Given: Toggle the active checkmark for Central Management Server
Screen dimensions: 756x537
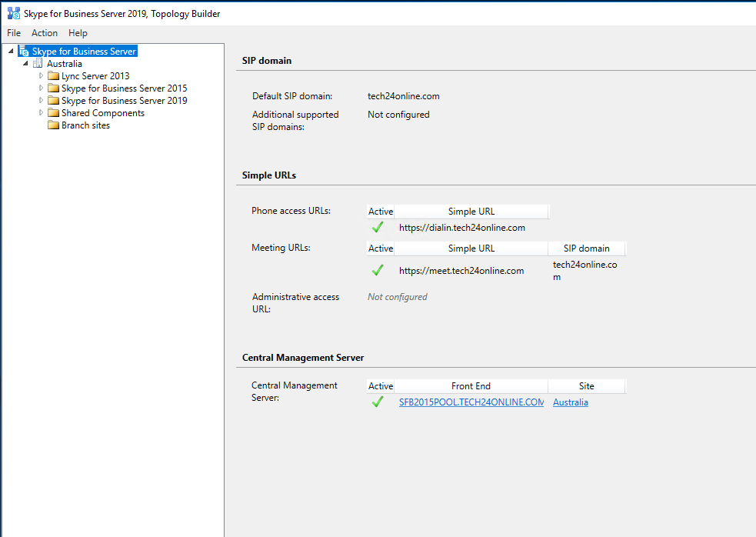Looking at the screenshot, I should 378,401.
